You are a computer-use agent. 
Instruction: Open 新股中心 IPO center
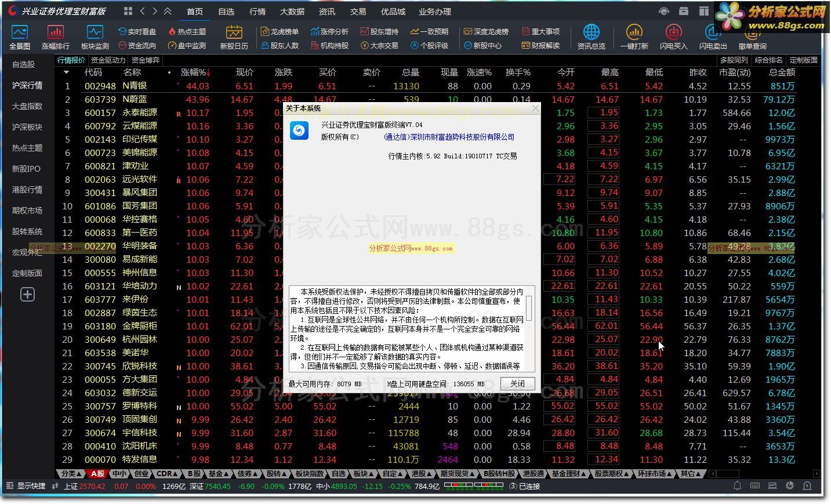pyautogui.click(x=482, y=45)
